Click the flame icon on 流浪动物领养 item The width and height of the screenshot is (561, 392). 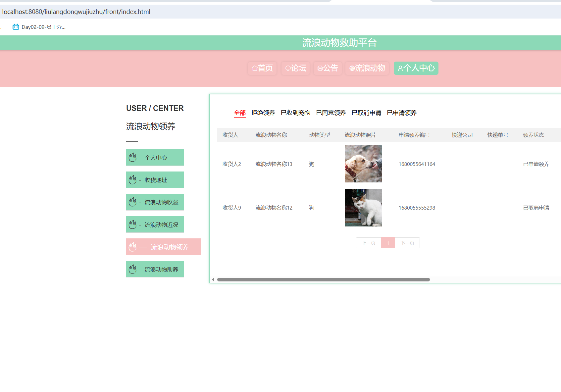click(132, 247)
